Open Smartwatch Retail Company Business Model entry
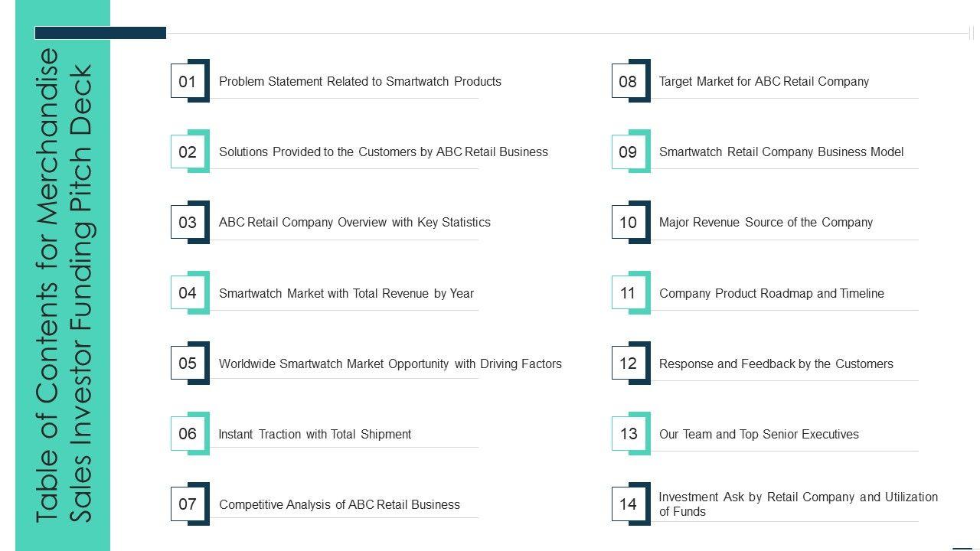Image resolution: width=980 pixels, height=551 pixels. (x=781, y=152)
